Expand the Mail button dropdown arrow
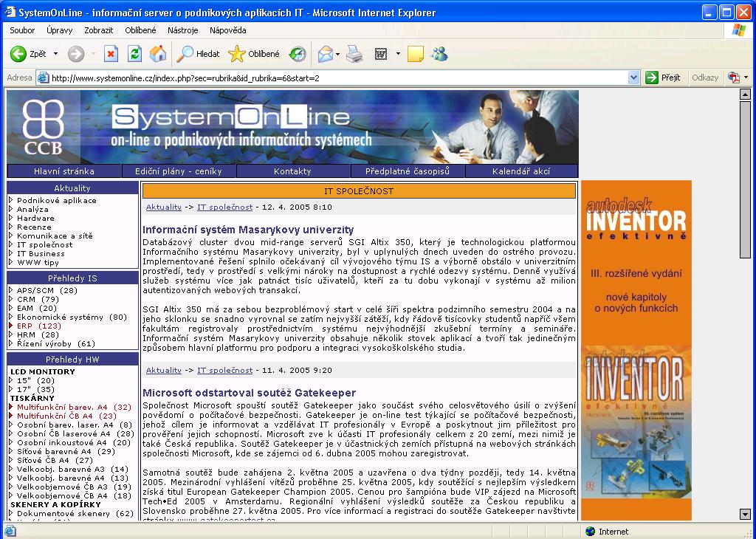The image size is (756, 539). (338, 54)
